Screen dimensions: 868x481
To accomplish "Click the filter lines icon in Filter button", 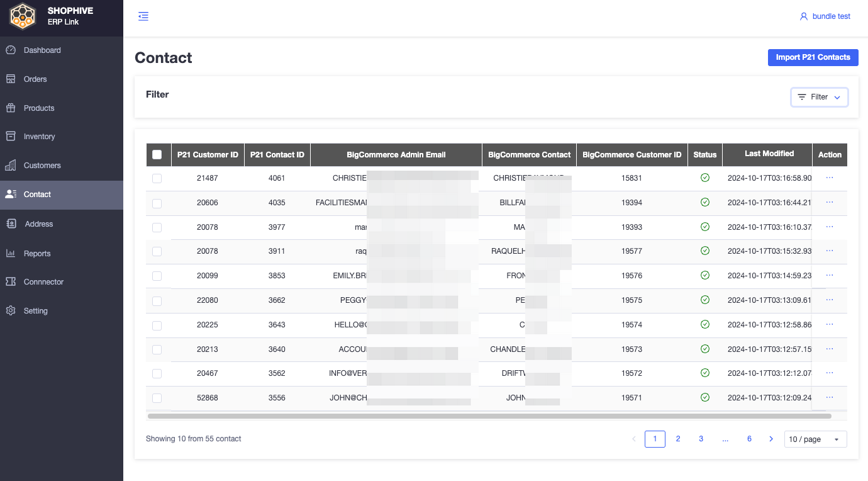I will (802, 97).
